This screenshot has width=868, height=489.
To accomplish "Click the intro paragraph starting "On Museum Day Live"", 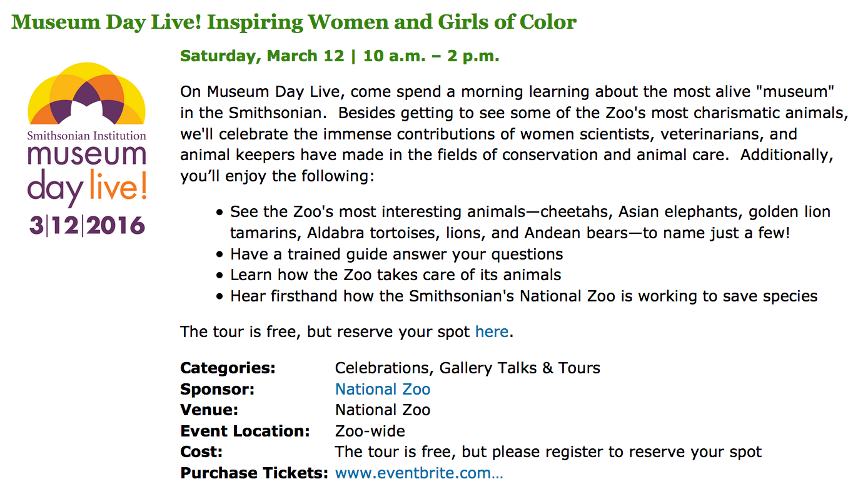I will pos(507,134).
